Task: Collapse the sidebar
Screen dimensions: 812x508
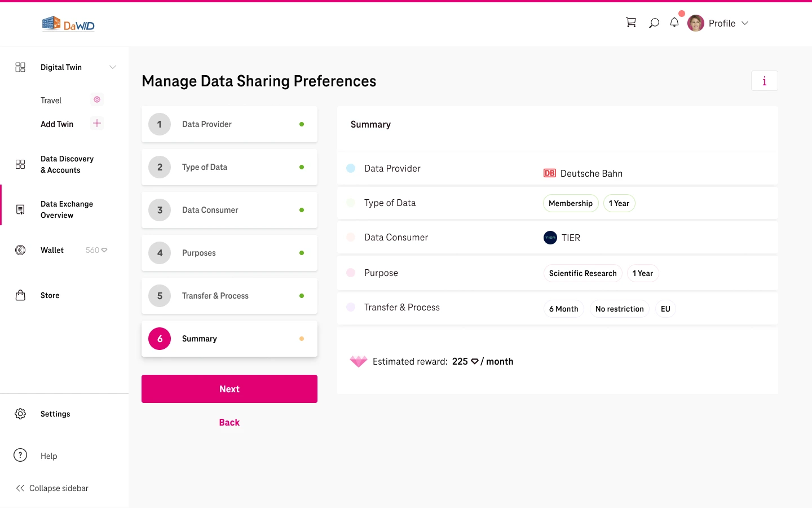Action: point(52,488)
